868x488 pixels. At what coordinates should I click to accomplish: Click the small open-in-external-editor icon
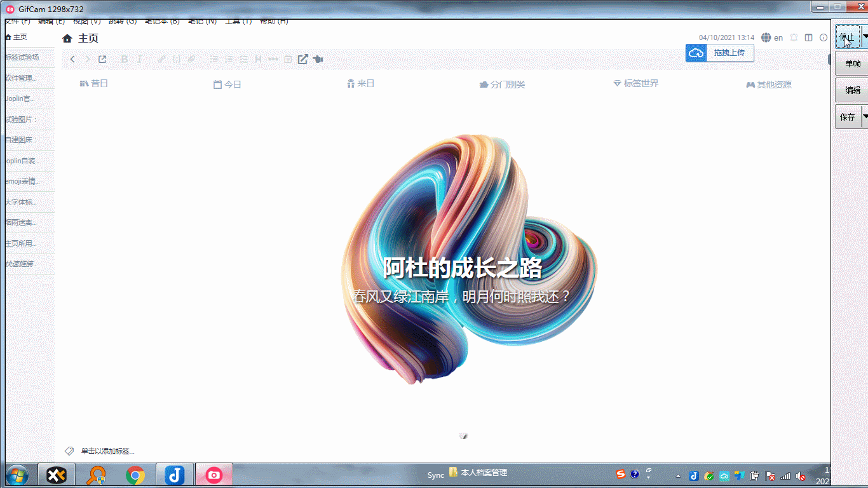pos(102,59)
